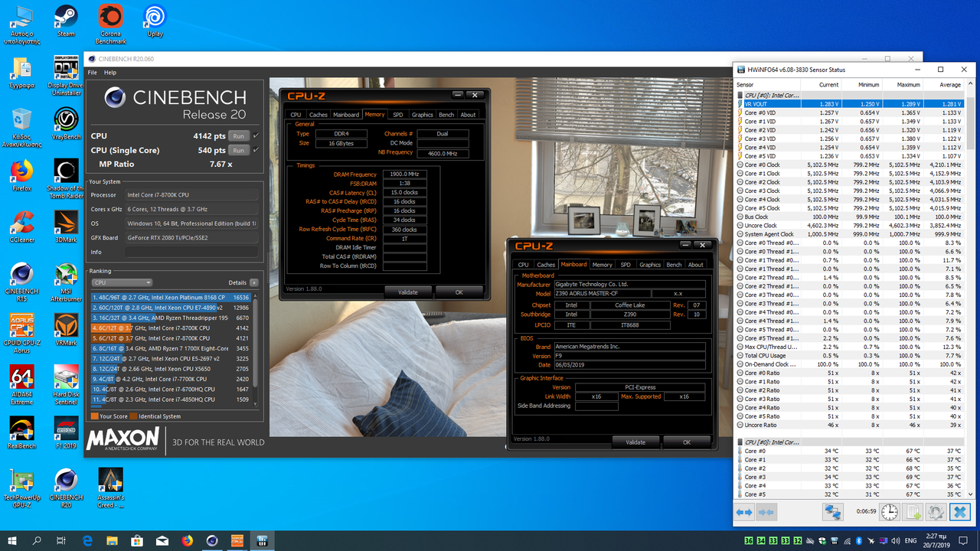Switch to SPD tab in memory CPU-Z window
The height and width of the screenshot is (551, 980).
coord(397,115)
